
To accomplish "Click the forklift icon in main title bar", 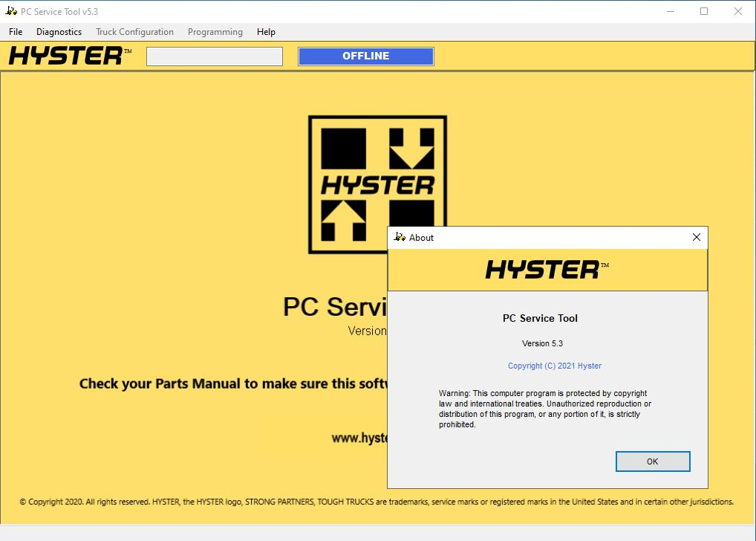I will point(11,11).
